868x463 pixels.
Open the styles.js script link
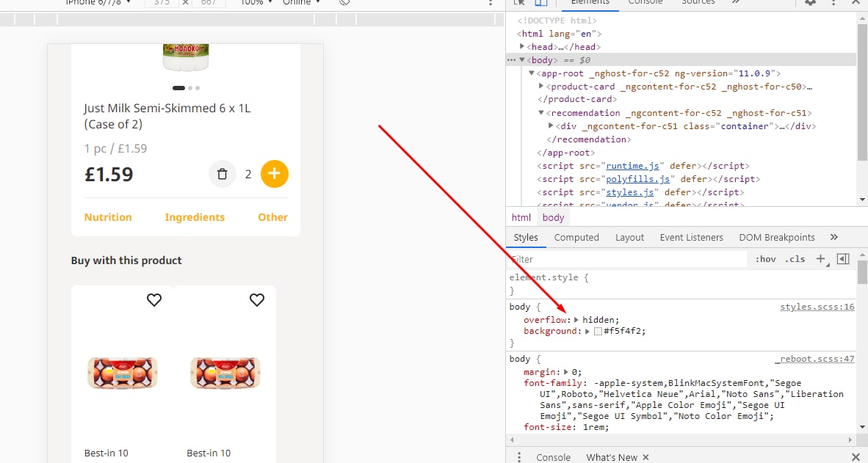pos(630,192)
